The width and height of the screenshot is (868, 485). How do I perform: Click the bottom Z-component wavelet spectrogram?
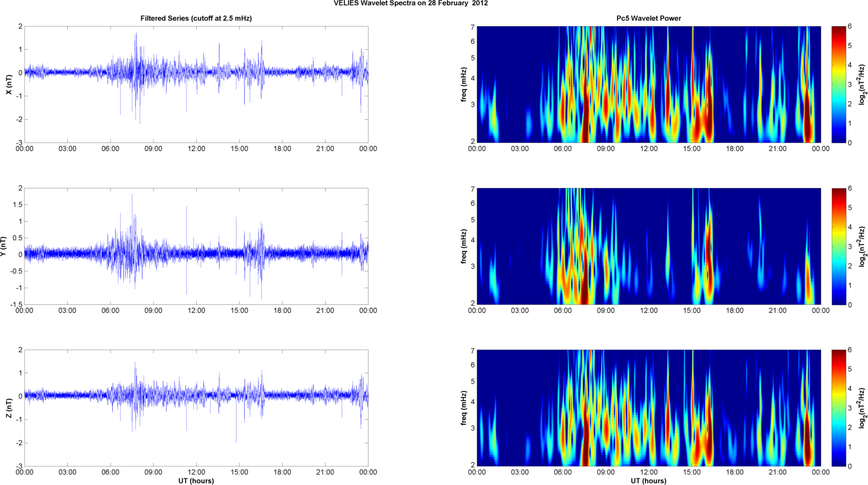tap(648, 408)
